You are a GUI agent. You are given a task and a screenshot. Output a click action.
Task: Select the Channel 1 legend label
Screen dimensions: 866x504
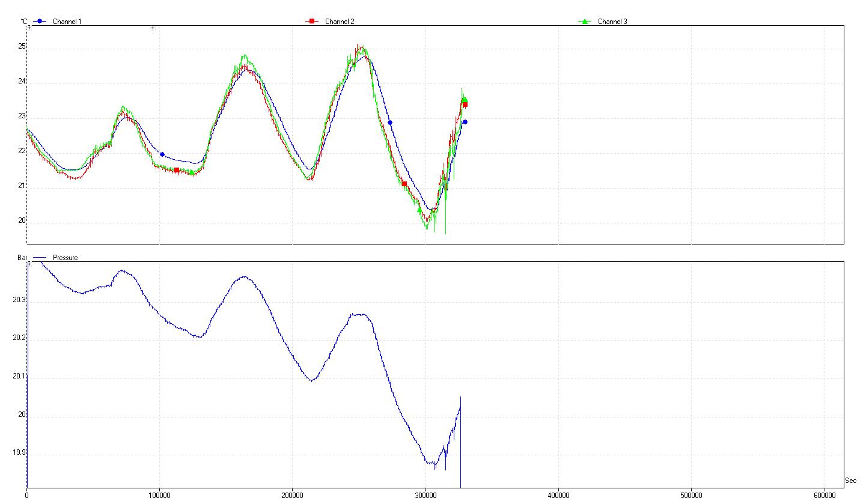pyautogui.click(x=67, y=22)
